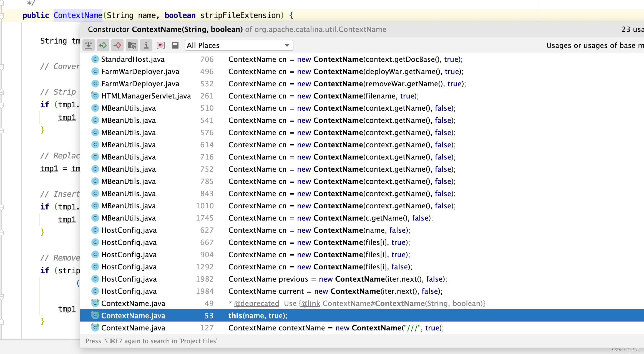Select FarmWarDeployer.java file name at line 496
The height and width of the screenshot is (354, 644).
140,71
